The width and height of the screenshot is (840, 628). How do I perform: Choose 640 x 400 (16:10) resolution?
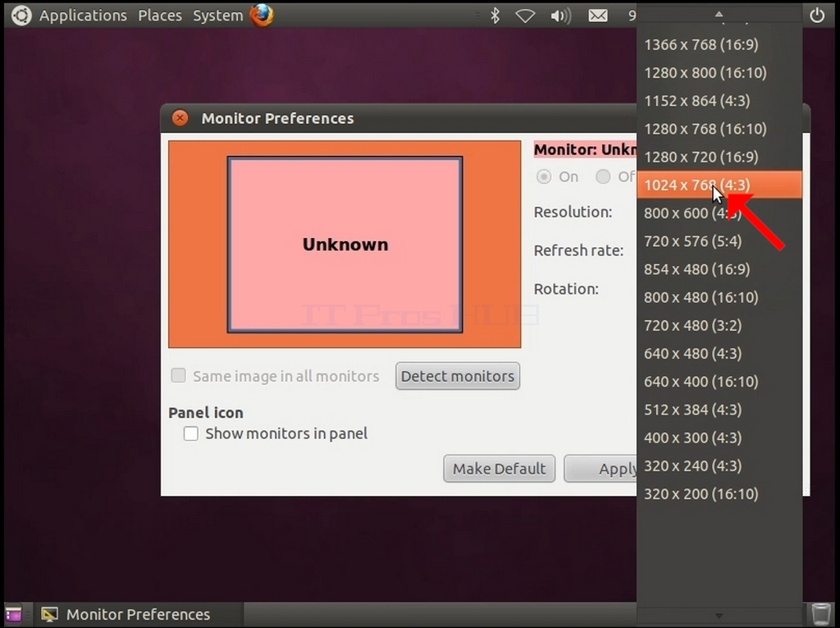pos(719,381)
